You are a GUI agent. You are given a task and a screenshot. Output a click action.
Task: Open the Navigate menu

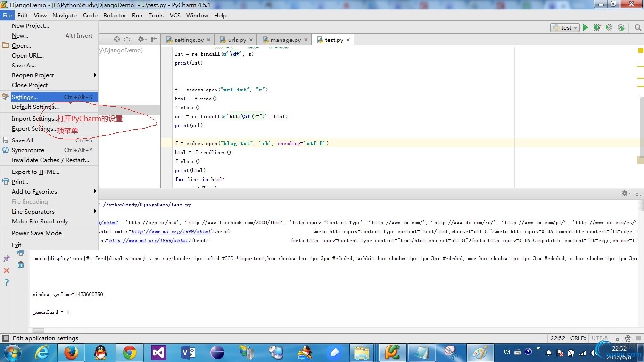(65, 16)
